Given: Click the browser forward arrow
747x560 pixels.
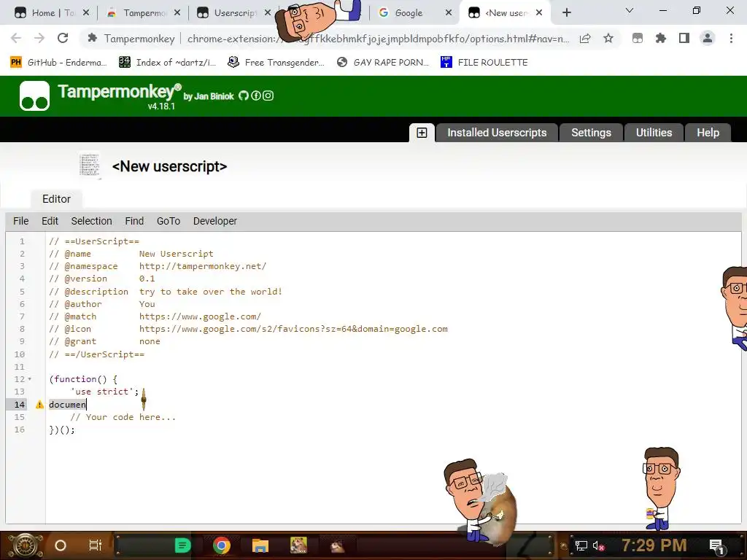Looking at the screenshot, I should (39, 38).
